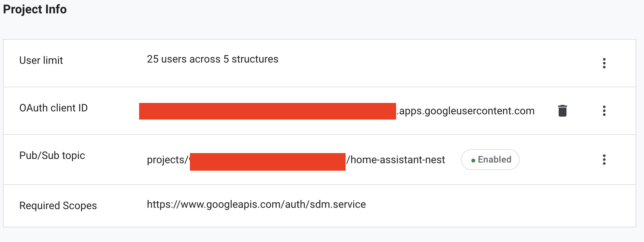Select the Project Info heading
Screen dimensions: 644x242
(35, 9)
